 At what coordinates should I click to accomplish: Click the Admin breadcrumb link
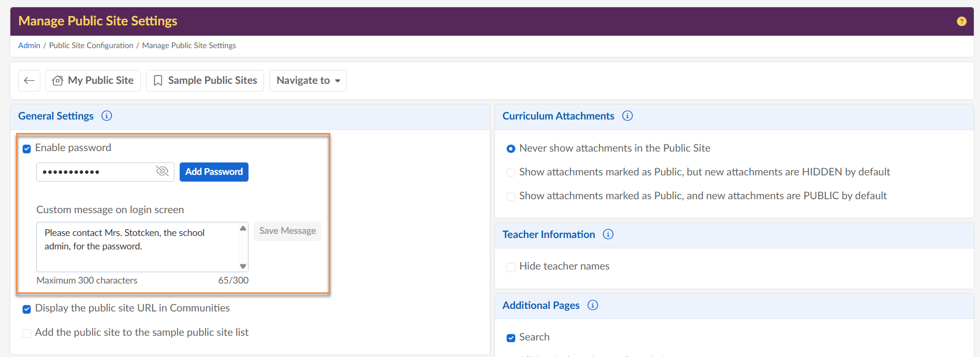click(x=29, y=46)
